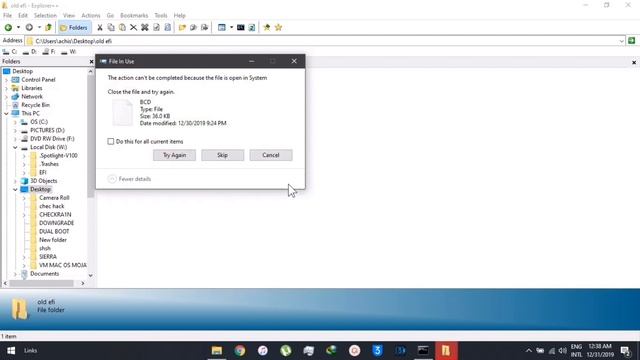Open Chrome from the taskbar

click(240, 351)
